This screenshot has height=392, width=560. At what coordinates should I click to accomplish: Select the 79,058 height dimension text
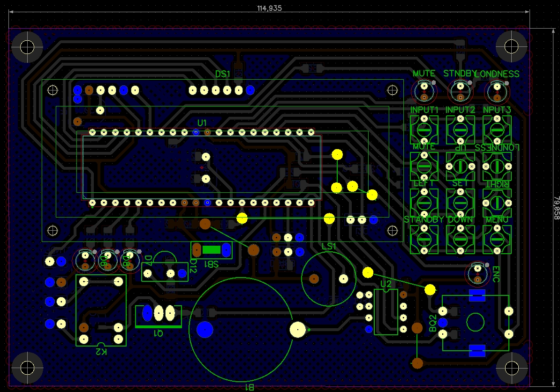click(x=556, y=207)
